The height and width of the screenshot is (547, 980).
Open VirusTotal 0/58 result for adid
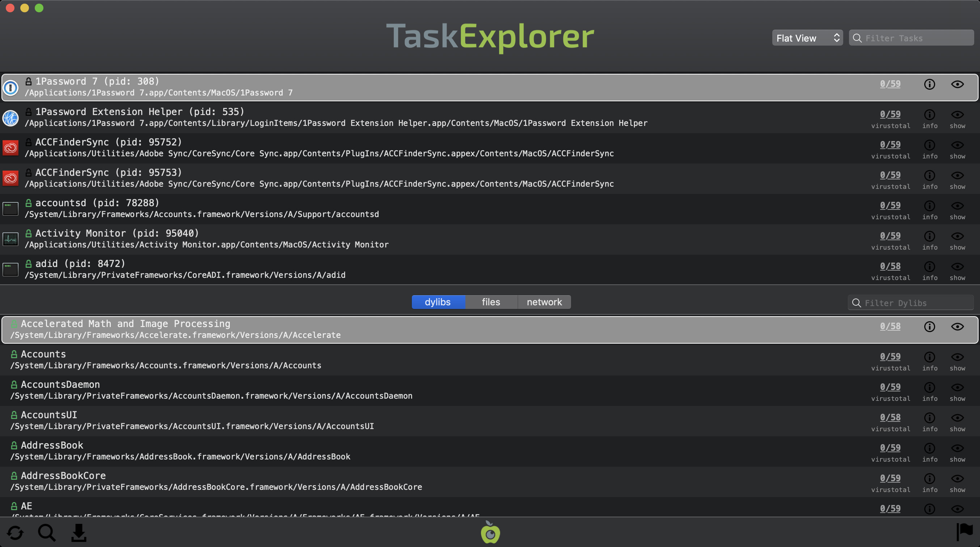pyautogui.click(x=890, y=266)
